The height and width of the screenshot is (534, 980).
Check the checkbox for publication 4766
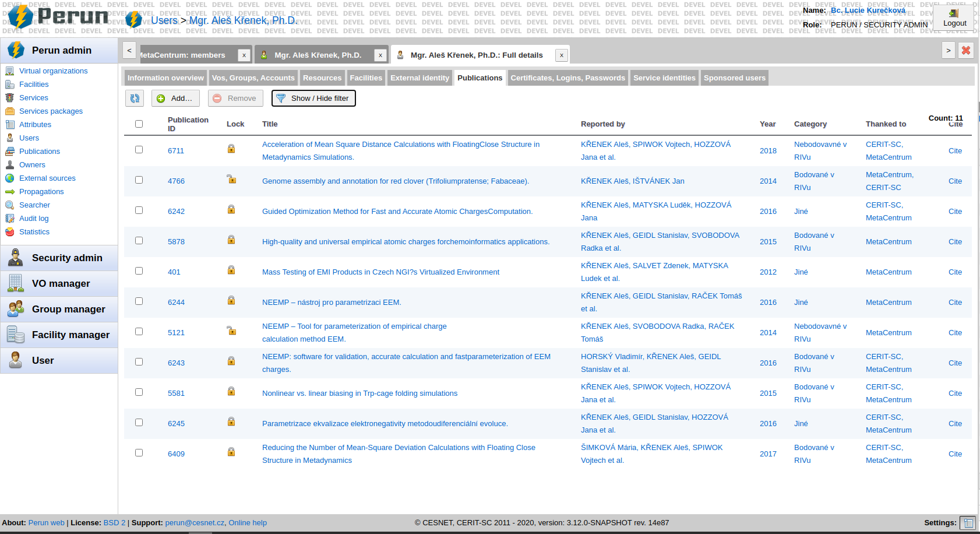pyautogui.click(x=139, y=180)
